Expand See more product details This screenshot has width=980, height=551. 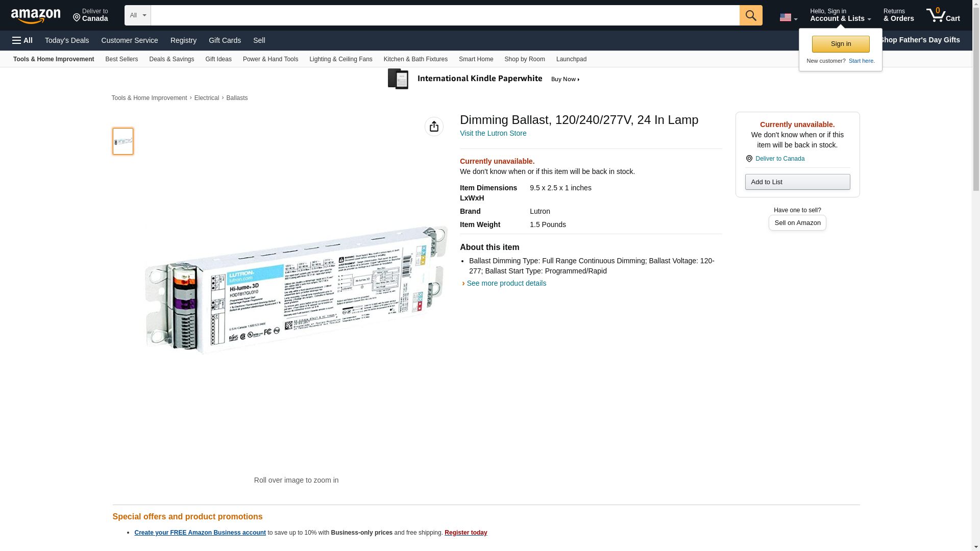505,283
